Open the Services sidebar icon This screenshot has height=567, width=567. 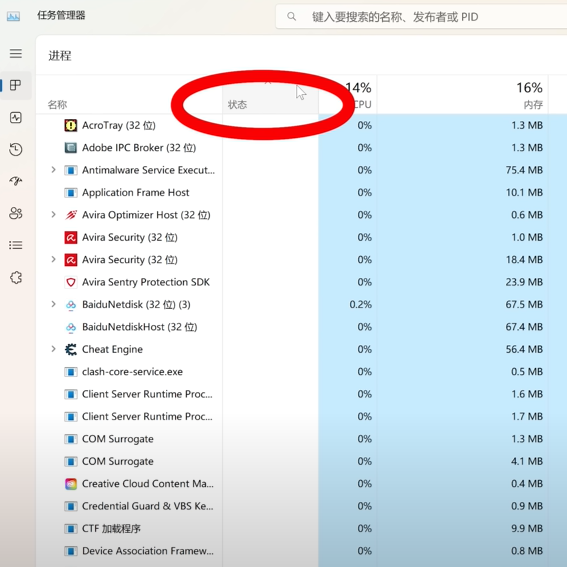coord(16,277)
